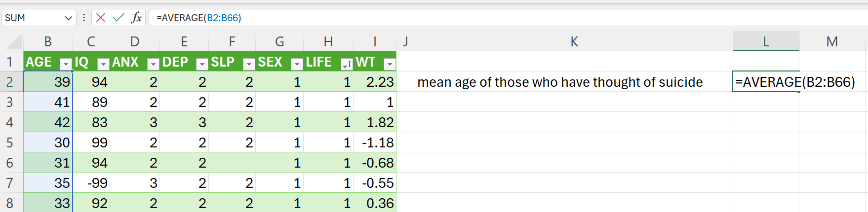Screen dimensions: 868x212
Task: Open the Insert Function fx dialog
Action: (x=137, y=18)
